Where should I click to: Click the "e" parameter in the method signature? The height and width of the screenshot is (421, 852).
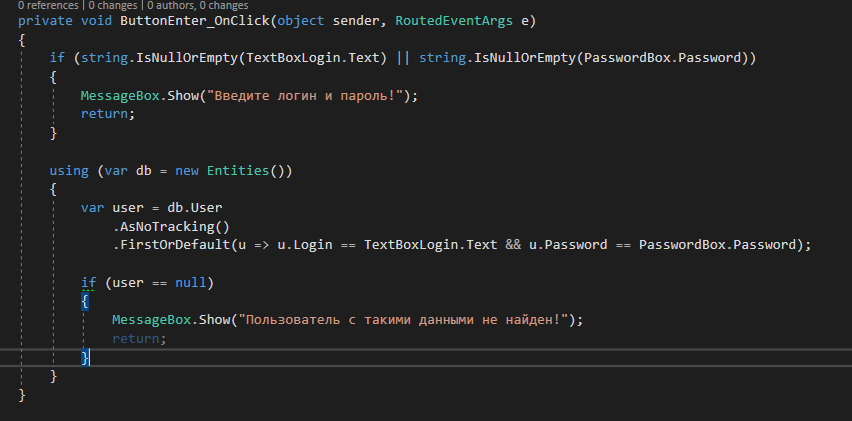point(524,21)
